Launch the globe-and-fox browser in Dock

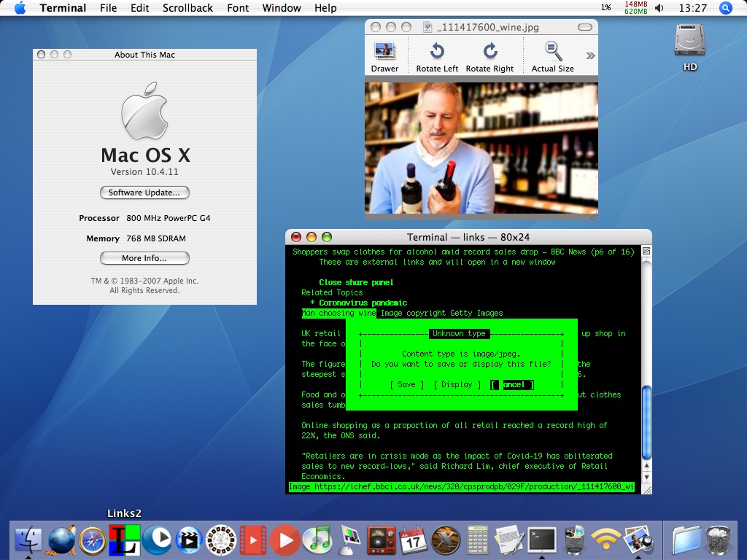click(x=61, y=540)
